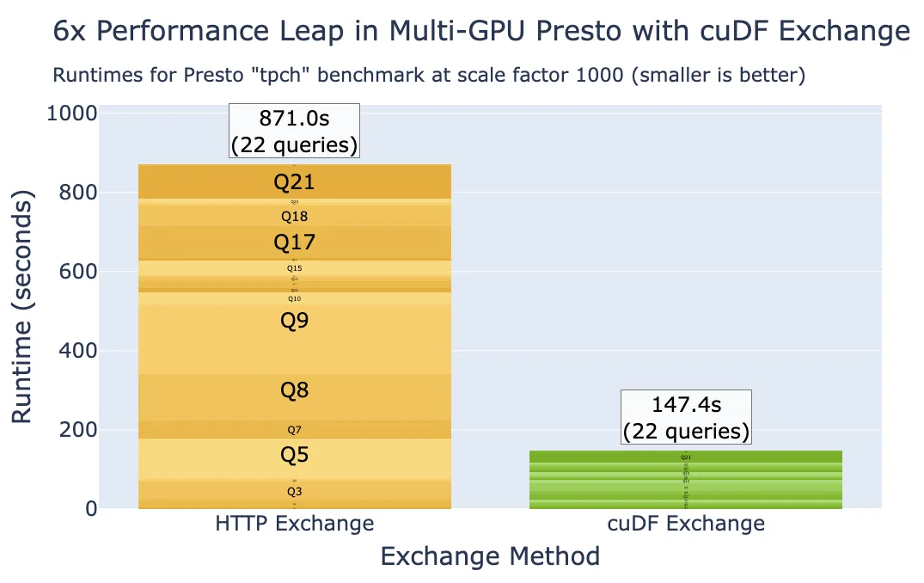Click the Q17 segment label

[294, 242]
